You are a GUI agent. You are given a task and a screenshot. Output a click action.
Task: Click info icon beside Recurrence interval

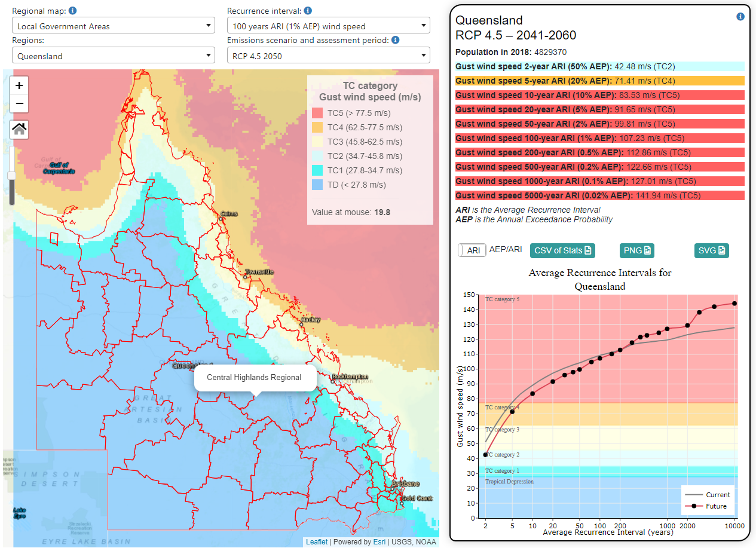click(x=307, y=11)
